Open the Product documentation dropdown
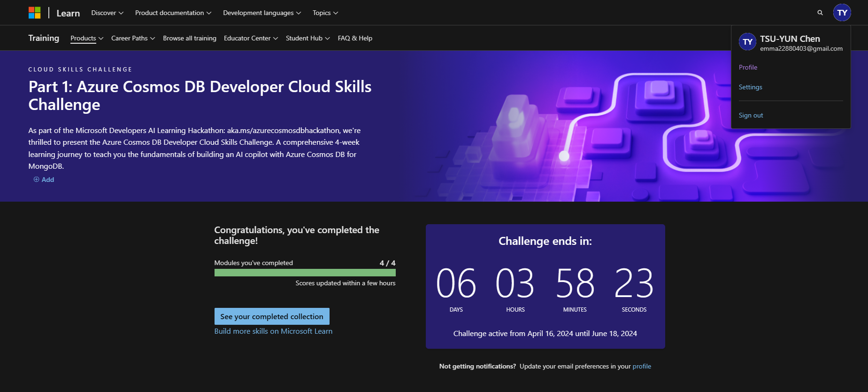This screenshot has width=868, height=392. pos(173,13)
